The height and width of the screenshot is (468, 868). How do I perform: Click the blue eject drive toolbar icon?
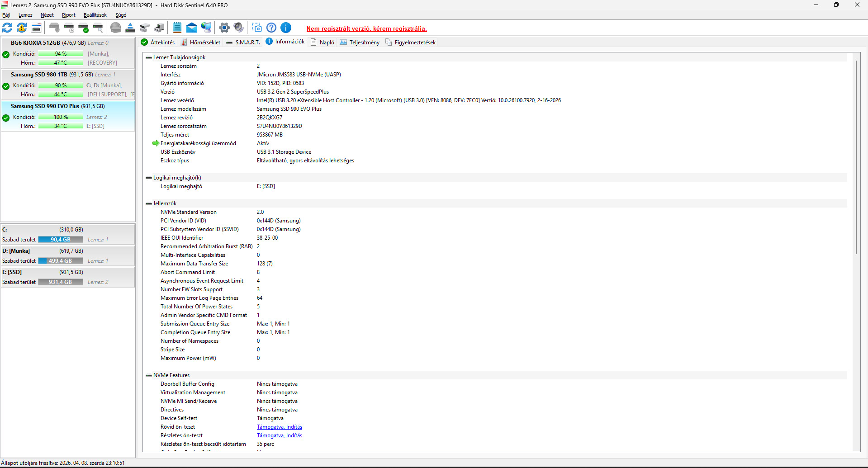point(130,28)
